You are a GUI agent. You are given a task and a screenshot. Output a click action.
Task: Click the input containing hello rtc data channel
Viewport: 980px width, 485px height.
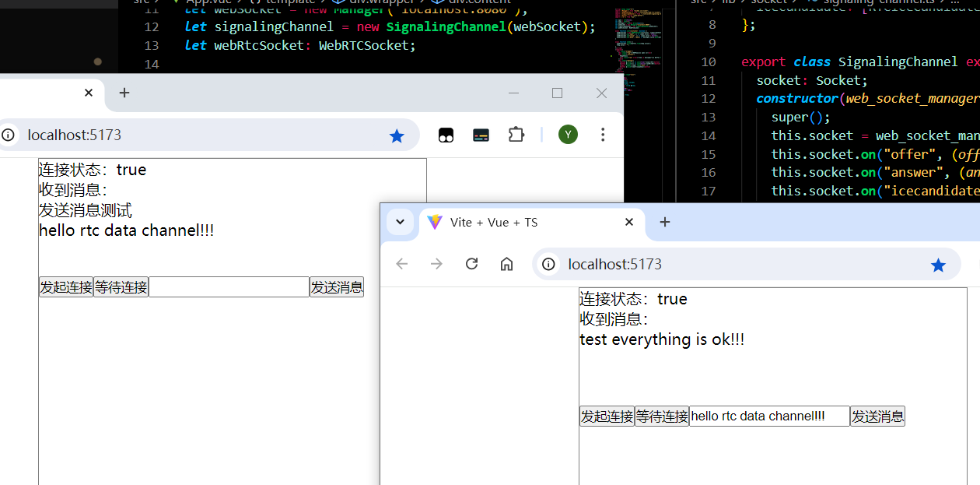pos(768,416)
